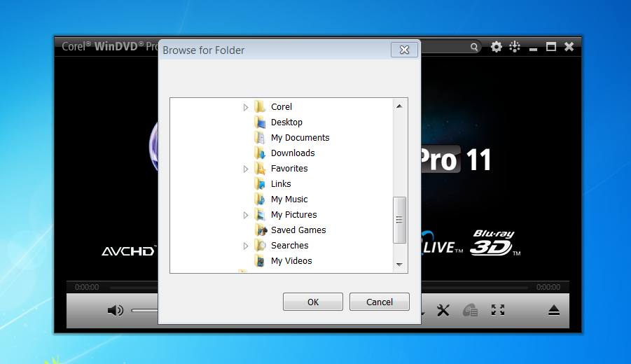This screenshot has width=631, height=364.
Task: Click the folder list scrollbar thumb
Action: tap(399, 220)
